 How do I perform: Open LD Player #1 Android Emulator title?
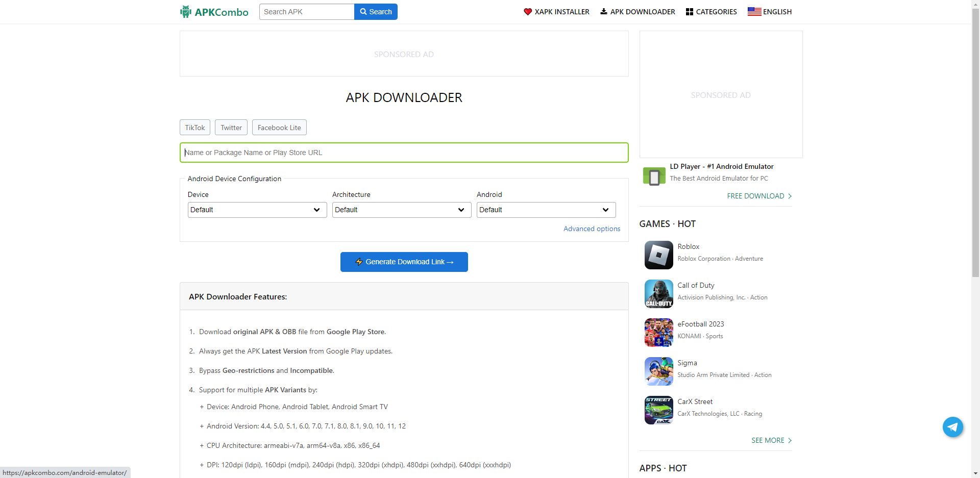tap(722, 166)
